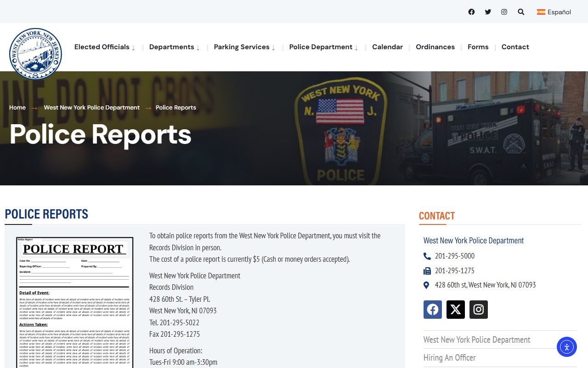
Task: Click sidebar fax number 201-295-1275
Action: (455, 271)
